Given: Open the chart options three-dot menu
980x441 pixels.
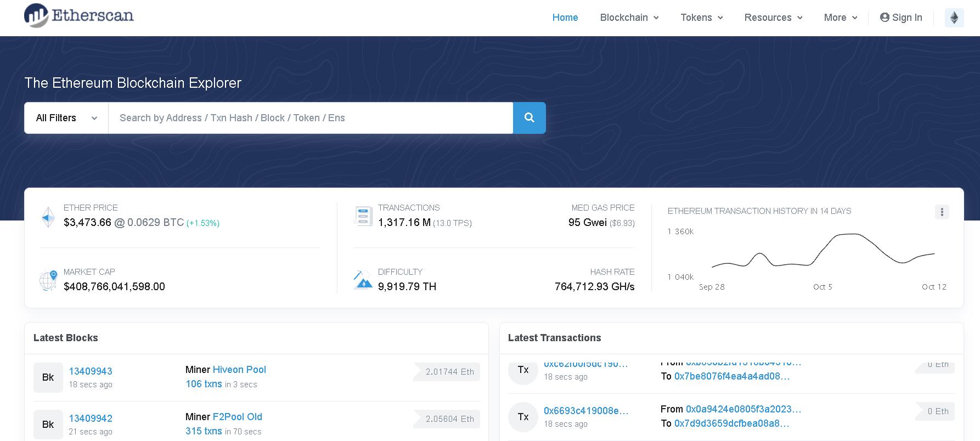Looking at the screenshot, I should click(x=942, y=212).
